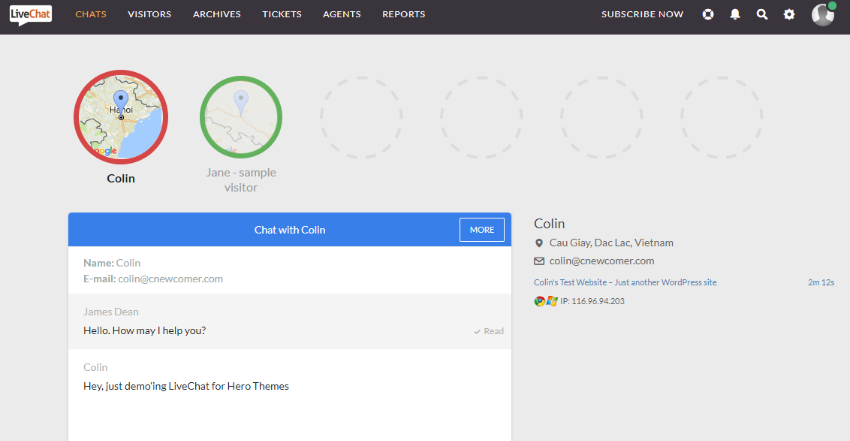
Task: Click the James Dean sender name
Action: click(111, 312)
